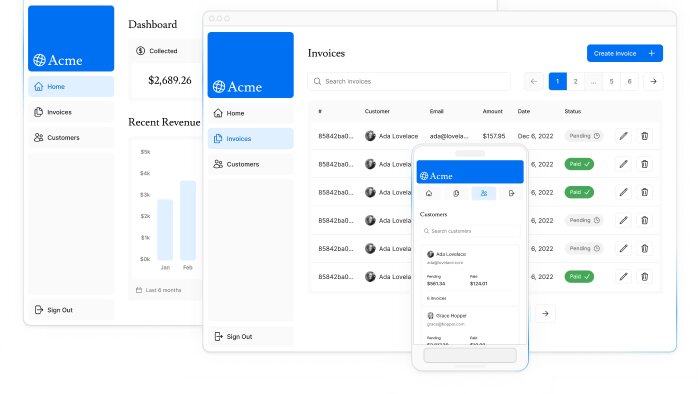Click Sign Out in the Invoices window
700x394 pixels.
(250, 336)
